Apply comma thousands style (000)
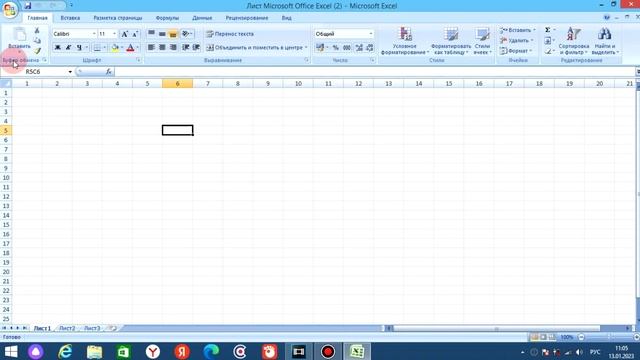Screen dimensions: 640x360 (347, 48)
